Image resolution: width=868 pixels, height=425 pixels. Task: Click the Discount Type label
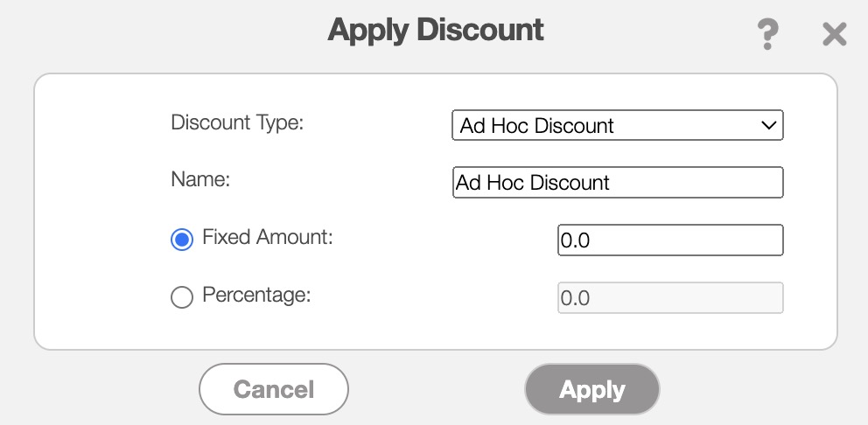click(236, 122)
